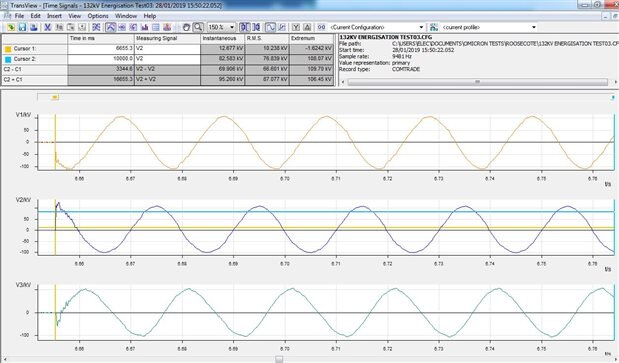The image size is (619, 363).
Task: Click the Extremum column header
Action: pos(312,39)
